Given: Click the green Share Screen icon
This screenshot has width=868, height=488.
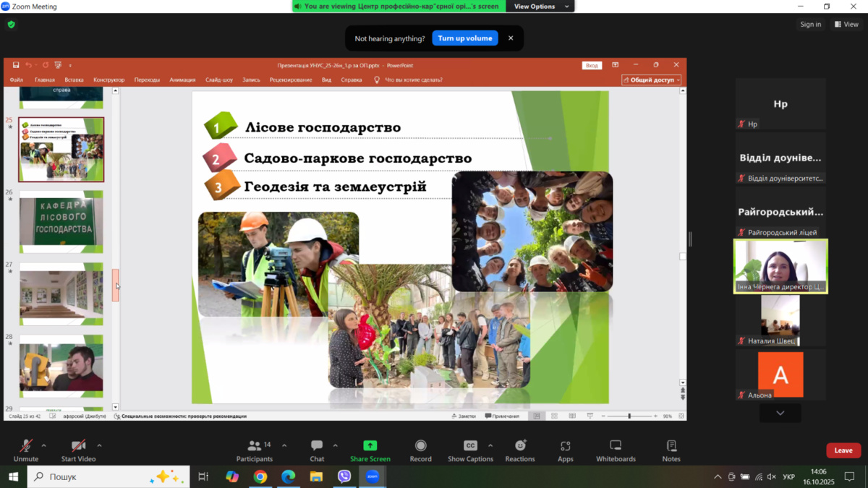Looking at the screenshot, I should pyautogui.click(x=370, y=446).
